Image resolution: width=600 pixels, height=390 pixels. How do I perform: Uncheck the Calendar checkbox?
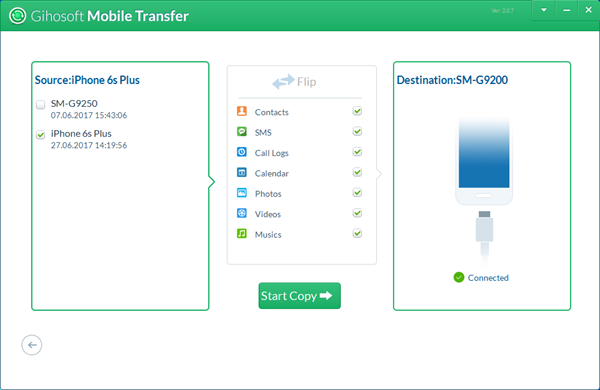pyautogui.click(x=357, y=172)
